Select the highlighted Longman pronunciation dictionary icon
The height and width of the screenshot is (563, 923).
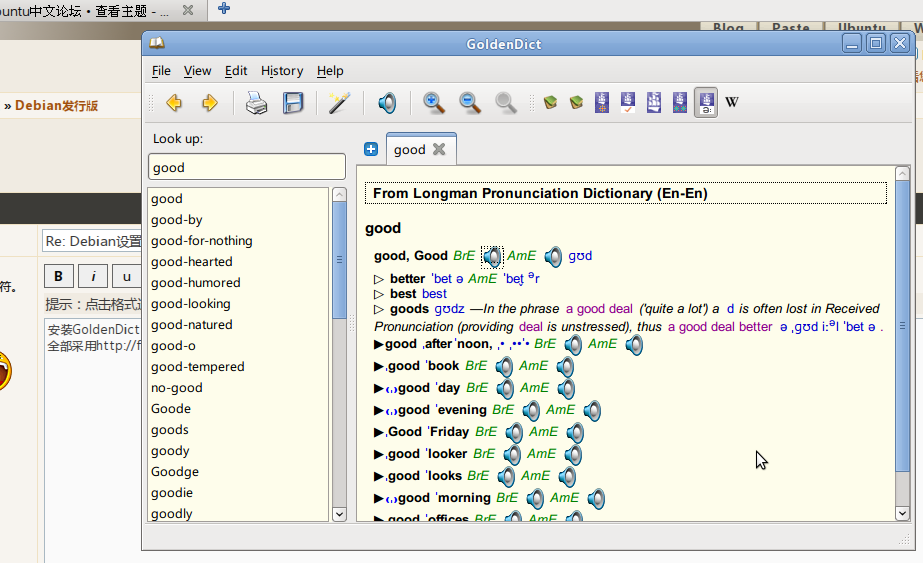tap(706, 102)
